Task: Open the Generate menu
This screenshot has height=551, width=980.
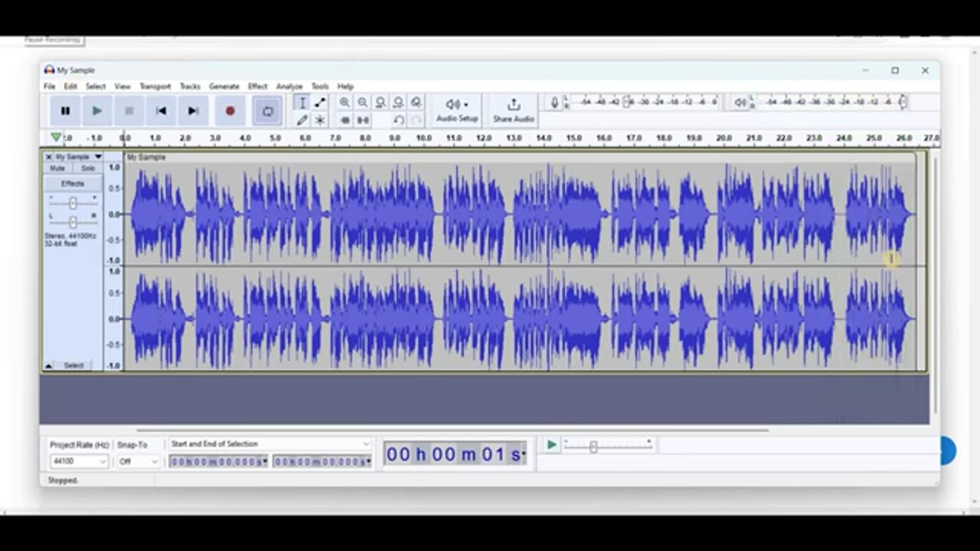Action: click(x=224, y=86)
